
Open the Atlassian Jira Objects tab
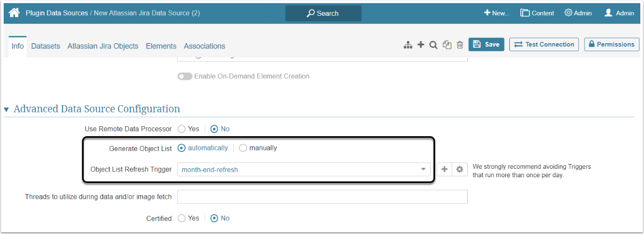coord(103,46)
